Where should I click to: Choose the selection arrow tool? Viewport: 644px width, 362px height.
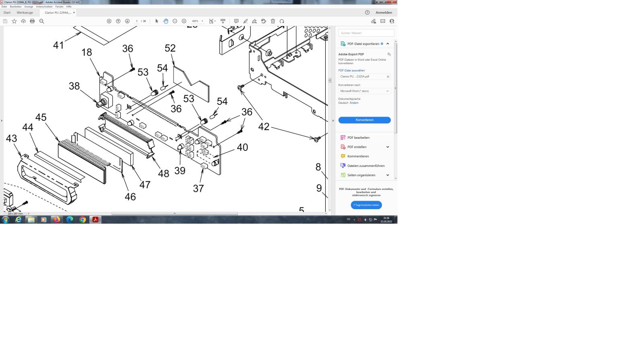point(157,21)
